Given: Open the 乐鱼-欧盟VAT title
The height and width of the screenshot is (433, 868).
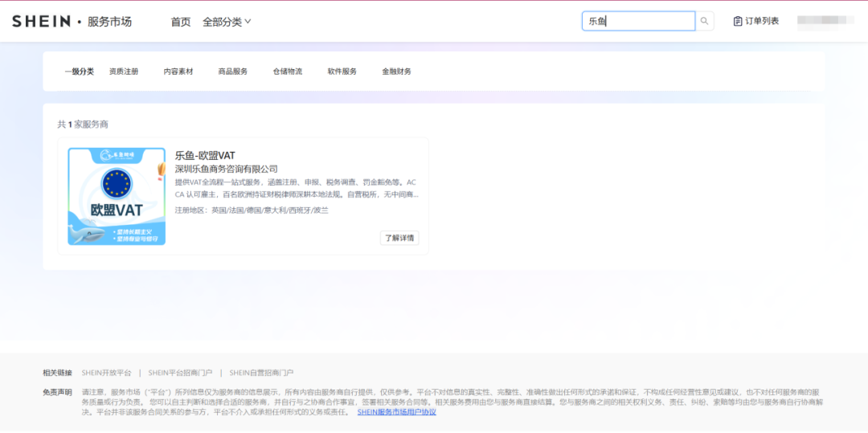Looking at the screenshot, I should 205,155.
